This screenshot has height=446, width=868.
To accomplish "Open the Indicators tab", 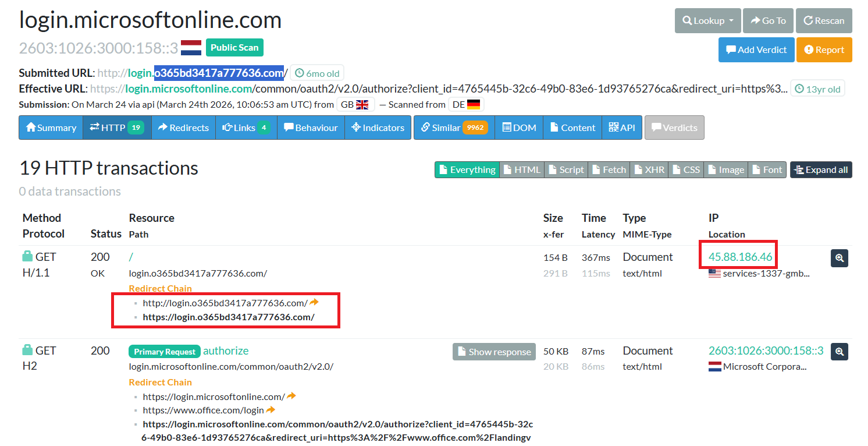I will [378, 128].
